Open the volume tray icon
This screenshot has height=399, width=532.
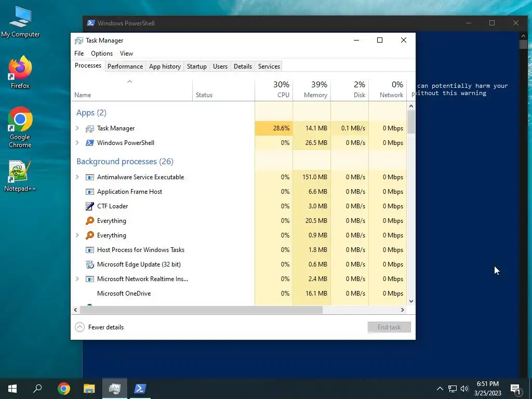click(x=464, y=389)
